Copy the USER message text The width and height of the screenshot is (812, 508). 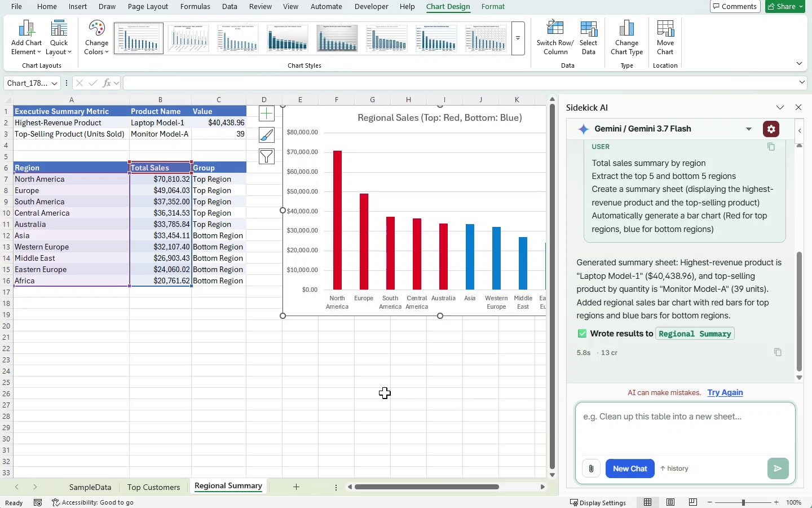(x=771, y=147)
